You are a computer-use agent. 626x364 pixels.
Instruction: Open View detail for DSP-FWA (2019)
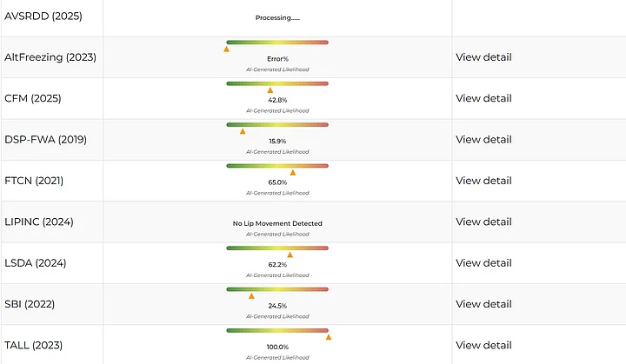pyautogui.click(x=483, y=139)
